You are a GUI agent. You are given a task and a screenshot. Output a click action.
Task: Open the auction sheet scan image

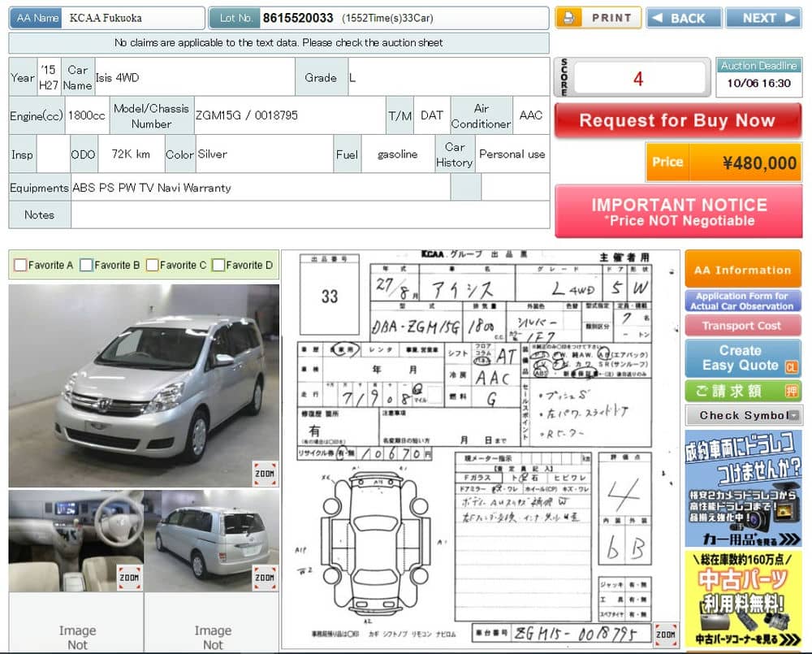480,448
